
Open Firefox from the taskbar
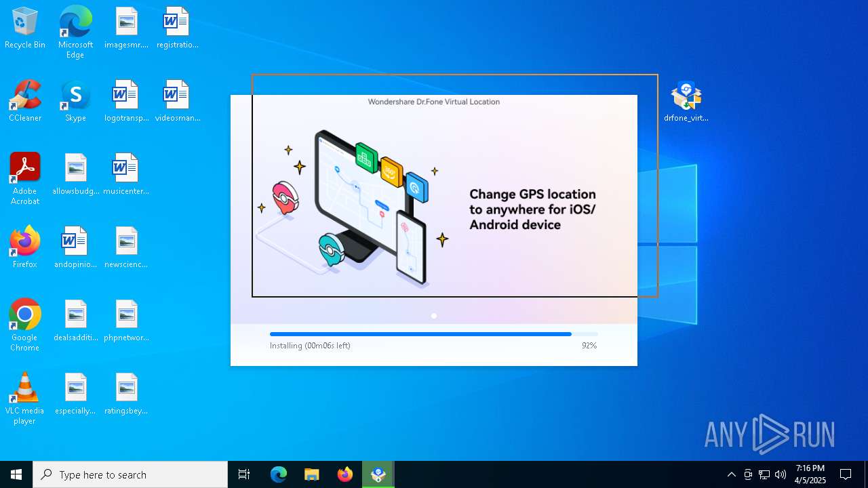345,474
